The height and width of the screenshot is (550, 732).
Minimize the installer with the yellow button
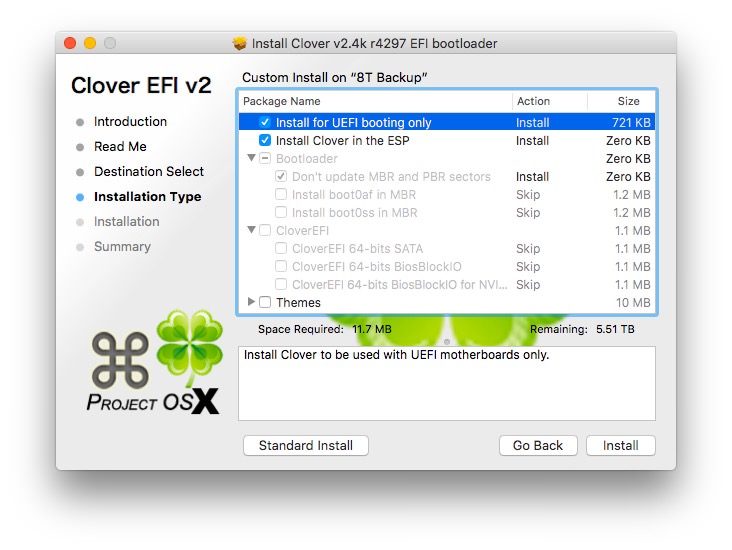point(90,43)
